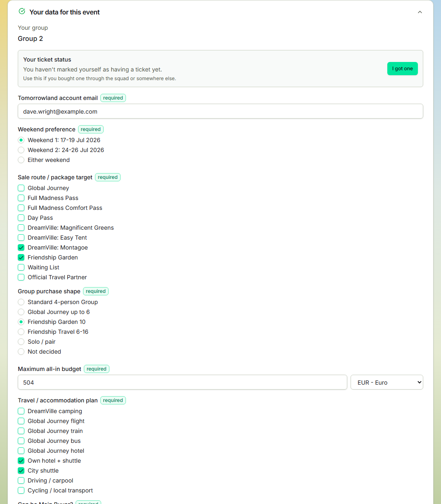Tick Global Journey flight
This screenshot has height=504, width=441.
(21, 421)
